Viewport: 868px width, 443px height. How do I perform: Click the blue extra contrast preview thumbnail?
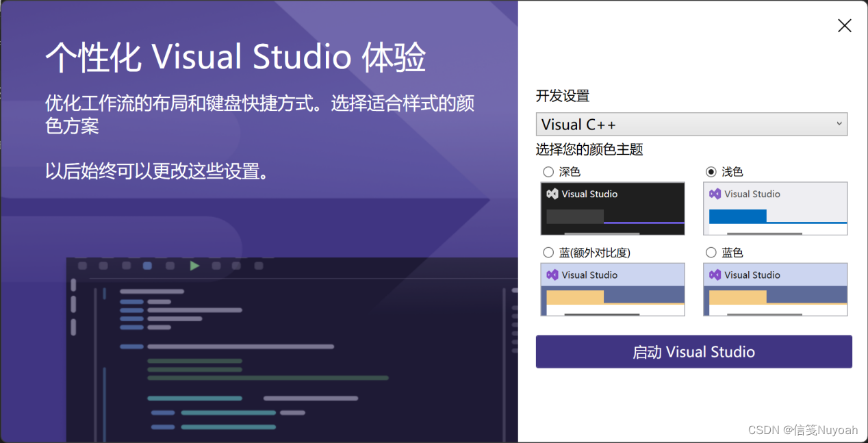[613, 290]
